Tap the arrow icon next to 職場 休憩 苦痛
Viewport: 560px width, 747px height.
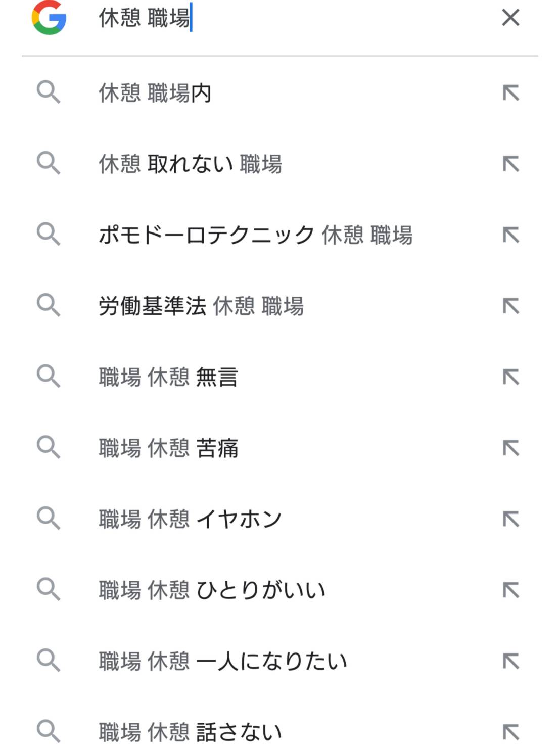click(x=510, y=448)
